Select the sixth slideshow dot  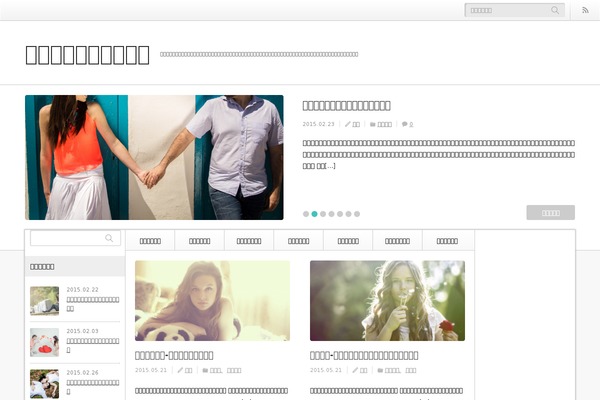pos(348,214)
